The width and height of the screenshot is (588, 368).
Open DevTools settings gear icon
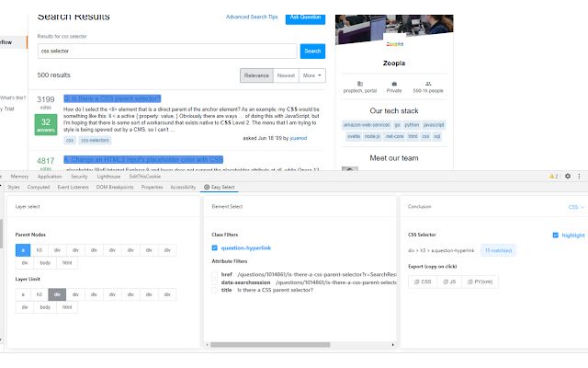click(568, 176)
